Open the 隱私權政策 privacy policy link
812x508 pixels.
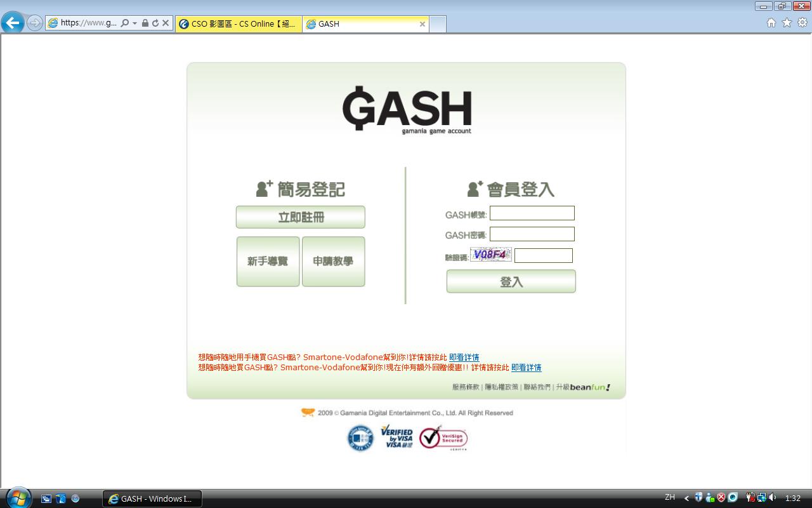point(502,387)
